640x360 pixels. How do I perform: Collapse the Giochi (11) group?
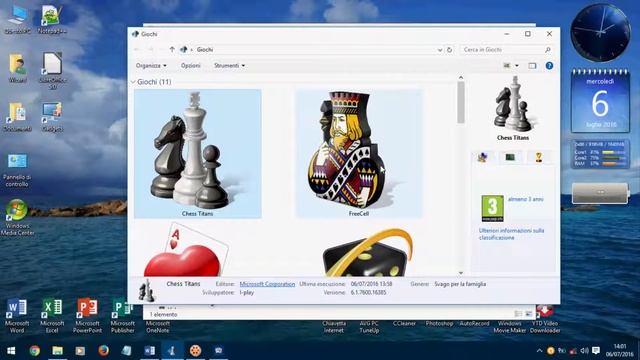point(133,82)
